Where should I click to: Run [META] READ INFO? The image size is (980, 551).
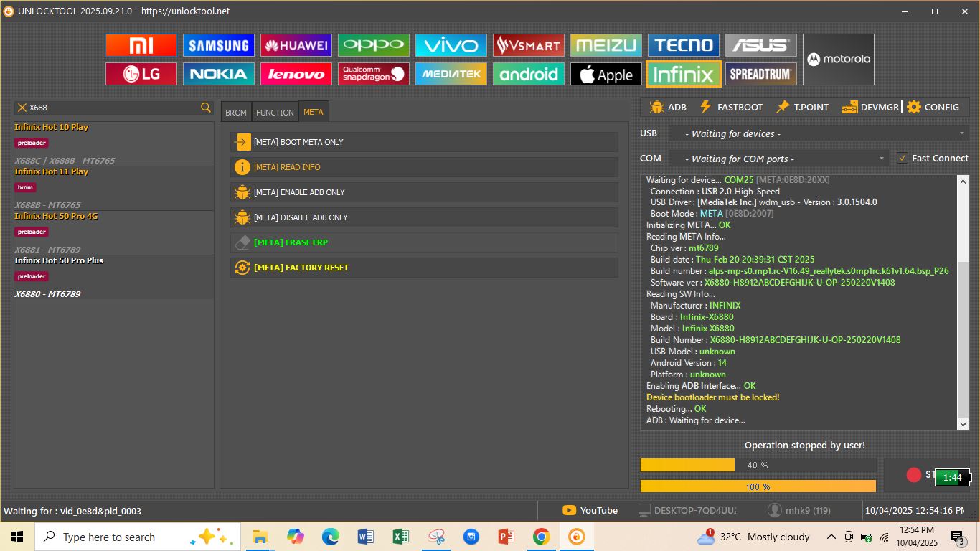[x=424, y=167]
